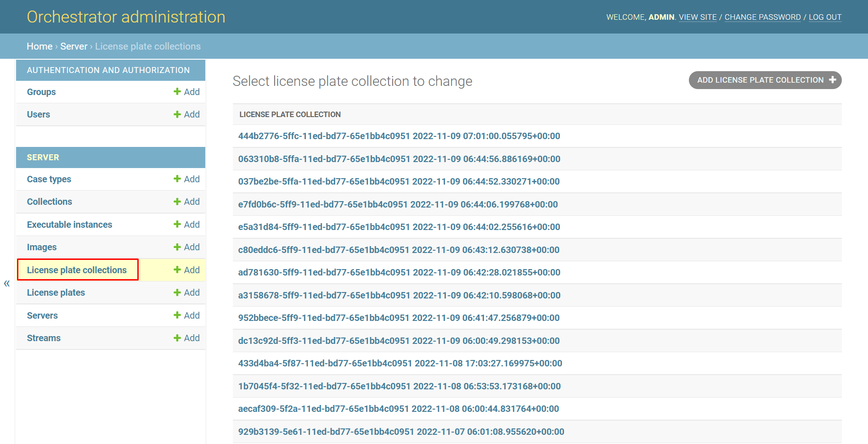The image size is (868, 444).
Task: Collapse the sidebar with the double-chevron toggle
Action: coord(7,283)
